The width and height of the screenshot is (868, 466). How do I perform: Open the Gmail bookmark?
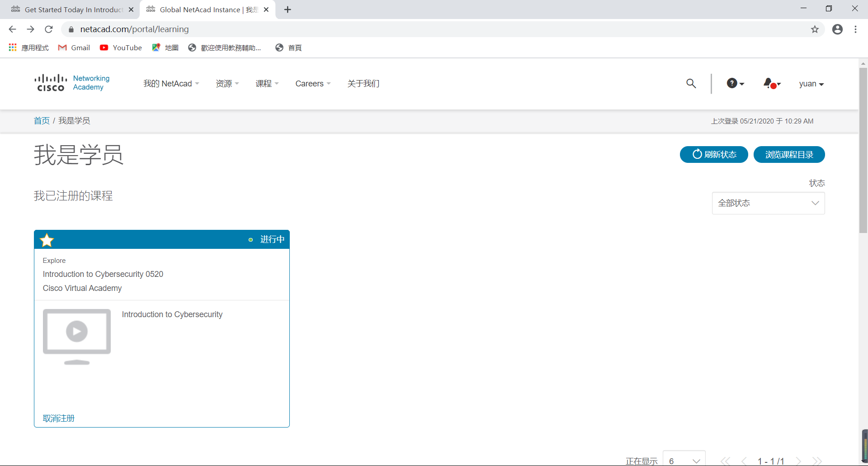tap(75, 48)
